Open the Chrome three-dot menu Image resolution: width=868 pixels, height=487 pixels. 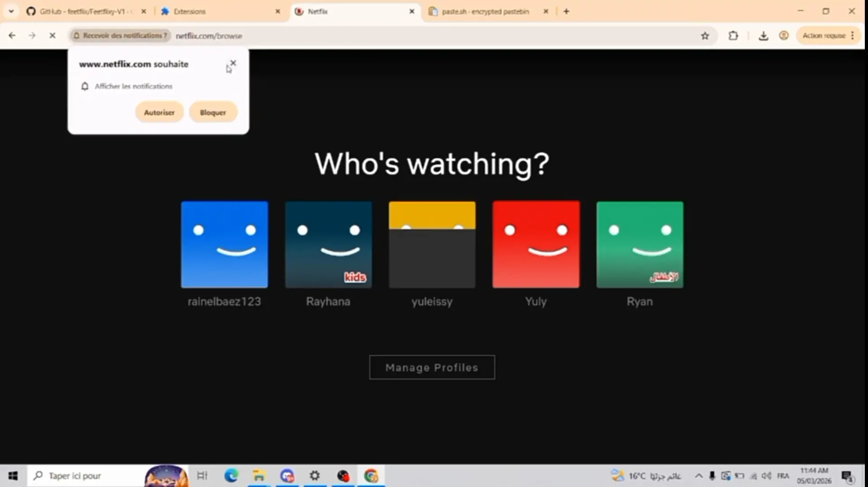853,36
